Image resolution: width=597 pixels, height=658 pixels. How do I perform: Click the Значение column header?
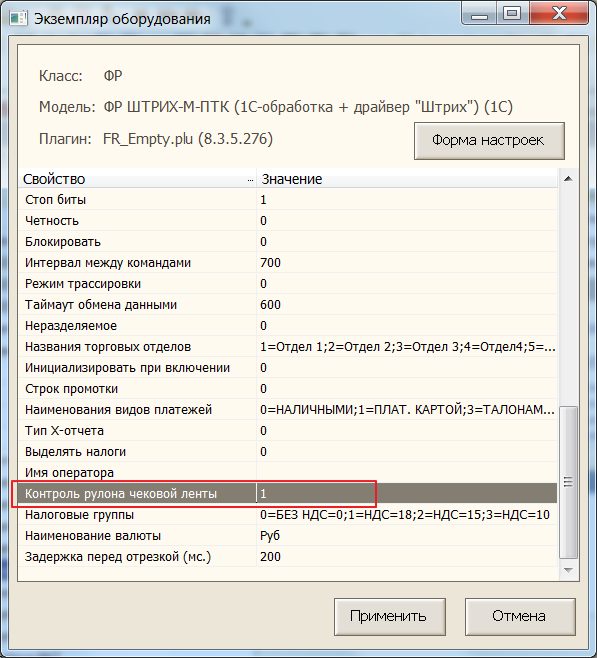coord(407,179)
